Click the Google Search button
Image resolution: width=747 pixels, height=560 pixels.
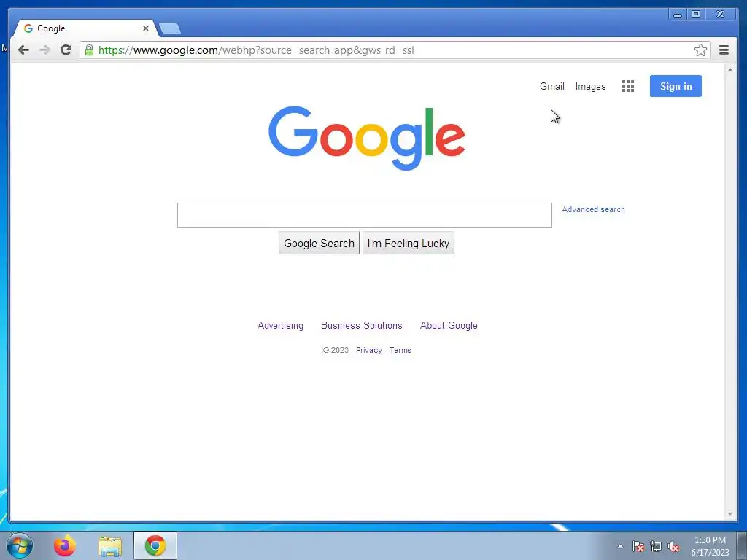click(320, 244)
